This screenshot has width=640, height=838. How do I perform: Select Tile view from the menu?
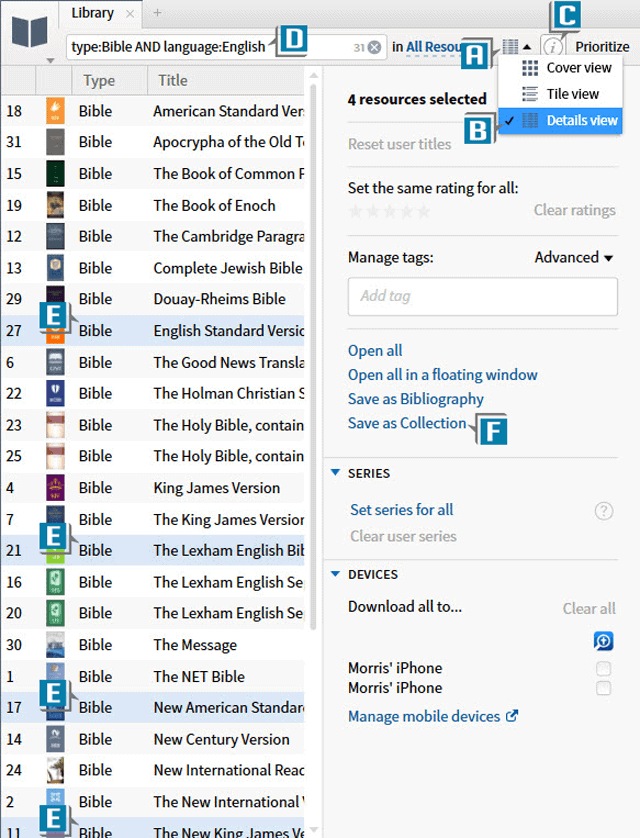pos(572,94)
